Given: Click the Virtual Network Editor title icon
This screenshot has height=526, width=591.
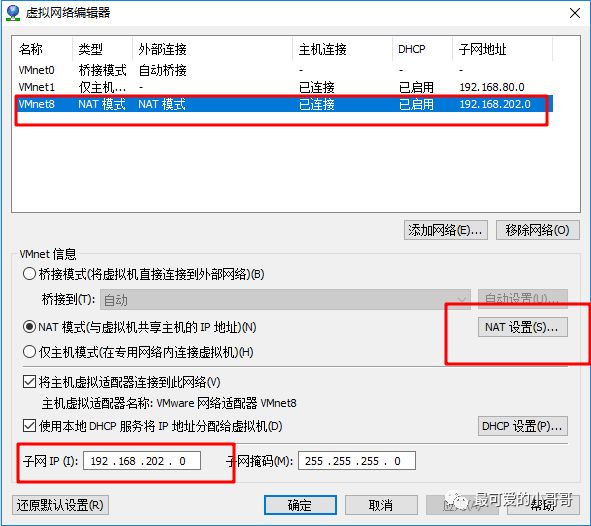Looking at the screenshot, I should [x=13, y=13].
